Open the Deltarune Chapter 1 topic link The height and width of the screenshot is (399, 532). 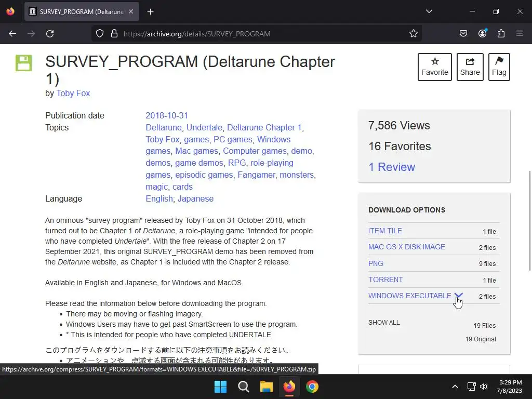coord(264,128)
